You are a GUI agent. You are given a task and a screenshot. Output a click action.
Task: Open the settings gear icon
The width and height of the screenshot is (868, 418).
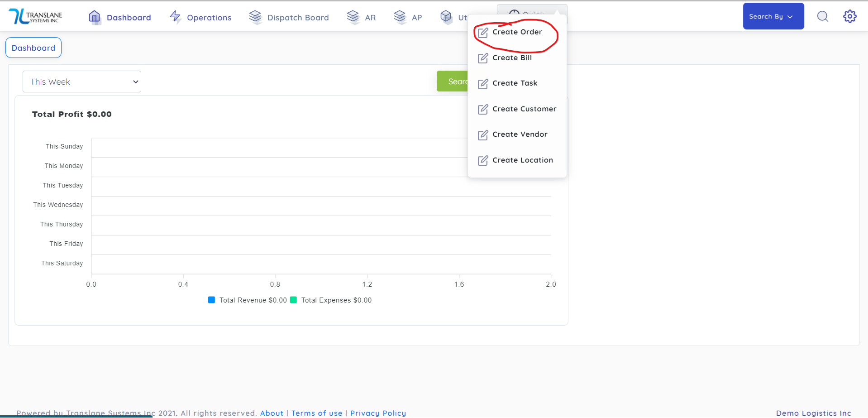pyautogui.click(x=849, y=17)
